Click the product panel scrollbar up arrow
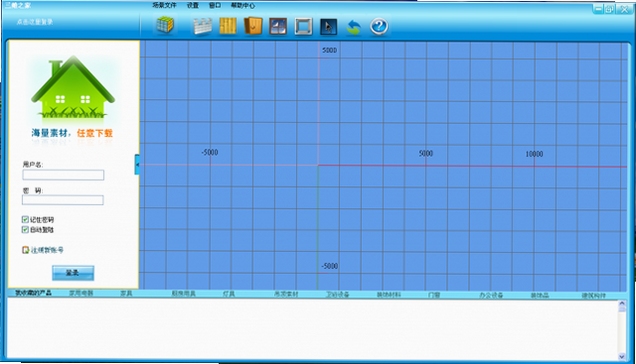 click(x=622, y=304)
